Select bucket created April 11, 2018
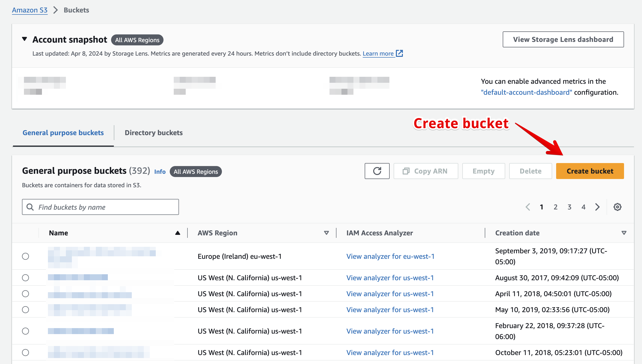Viewport: 642px width, 364px height. point(25,294)
